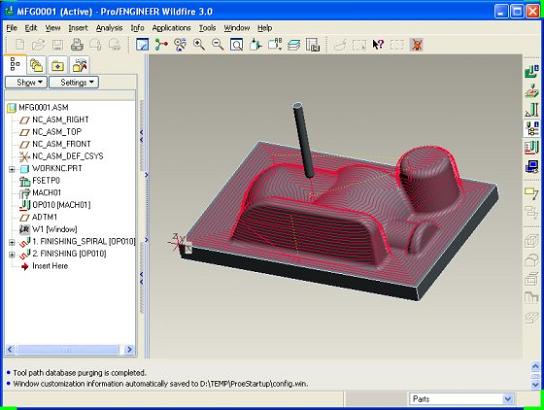The height and width of the screenshot is (410, 544).
Task: Click the red X icon in toolbar
Action: [416, 45]
